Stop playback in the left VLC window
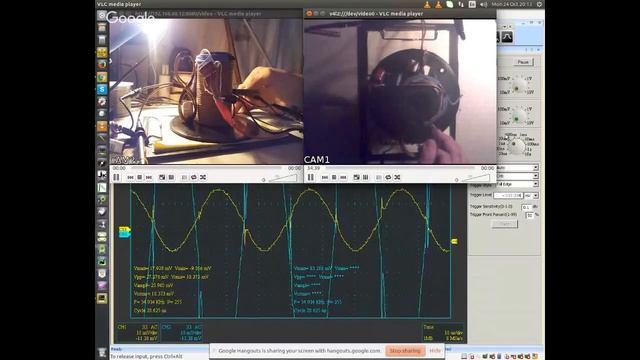 (x=140, y=177)
